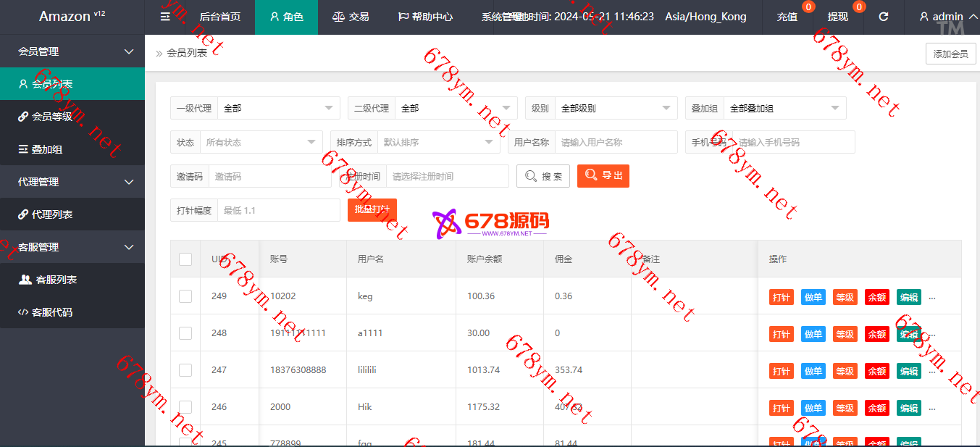The height and width of the screenshot is (447, 980).
Task: Open 提现 withdrawal notifications
Action: [x=838, y=17]
